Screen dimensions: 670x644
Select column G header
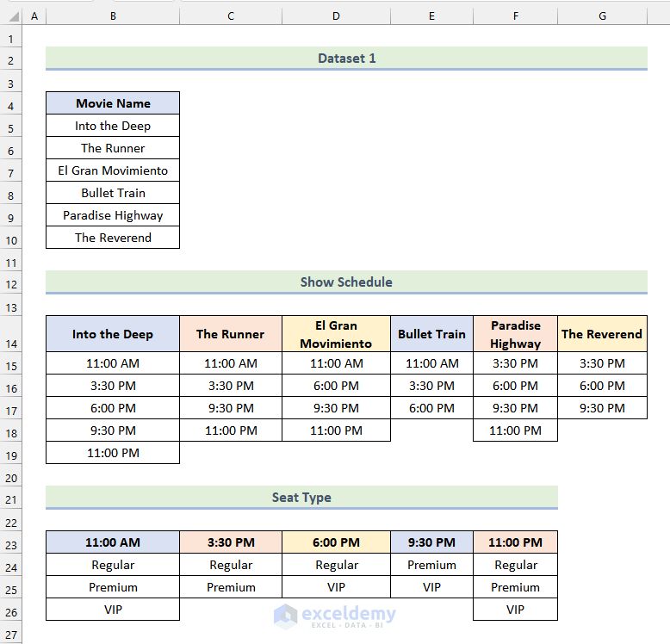603,16
